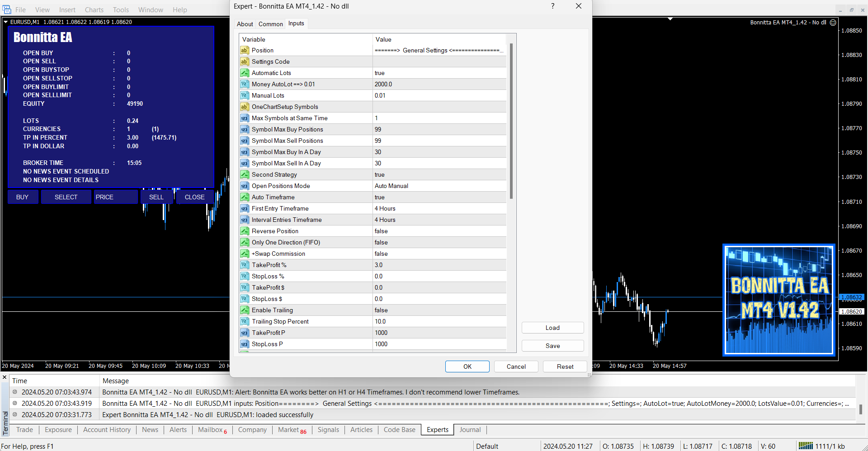Click the inputs list vertical scrollbar
868x451 pixels.
[x=511, y=122]
